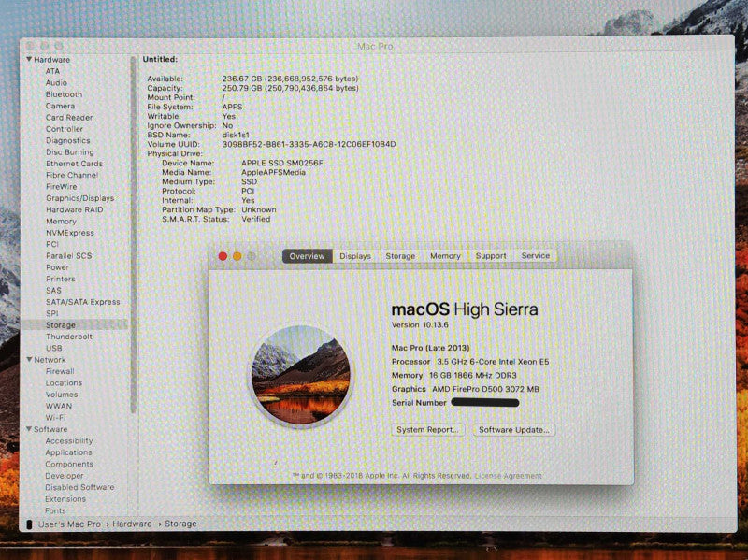The height and width of the screenshot is (560, 748).
Task: Select Camera in the sidebar
Action: [60, 106]
